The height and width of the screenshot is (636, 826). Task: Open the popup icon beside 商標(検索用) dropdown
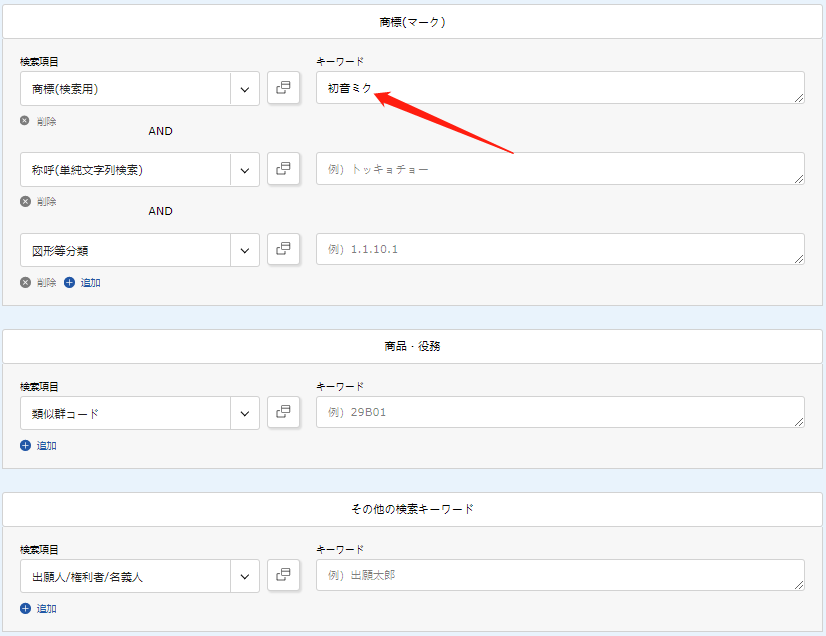[284, 88]
